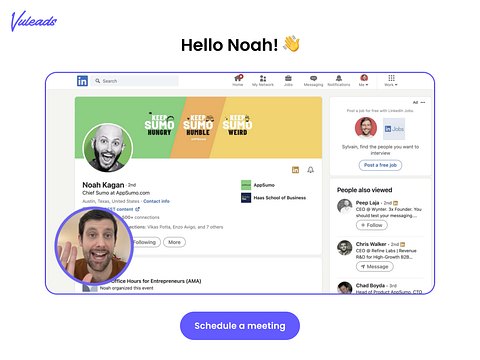This screenshot has height=360, width=480.
Task: Open the ad options three-dot menu
Action: 423,102
